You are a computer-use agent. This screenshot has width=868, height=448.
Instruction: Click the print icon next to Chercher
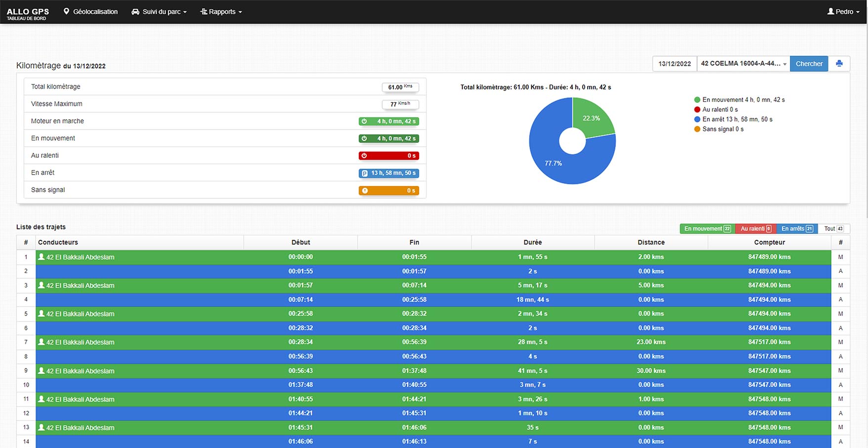pos(839,64)
